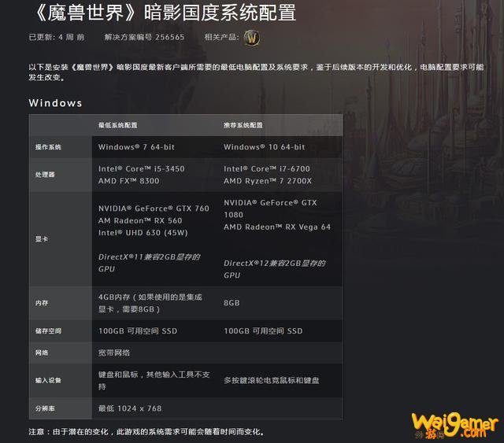The height and width of the screenshot is (443, 504).
Task: Click 'Intel® UHD 630 (45W)' text
Action: pyautogui.click(x=143, y=233)
